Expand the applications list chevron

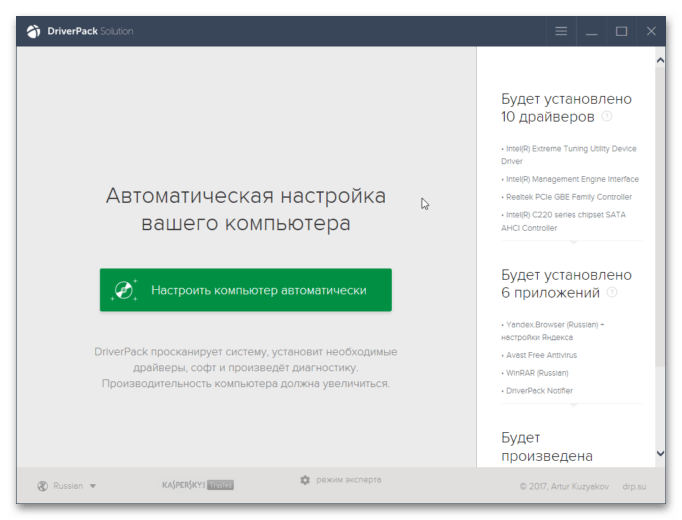tap(573, 404)
